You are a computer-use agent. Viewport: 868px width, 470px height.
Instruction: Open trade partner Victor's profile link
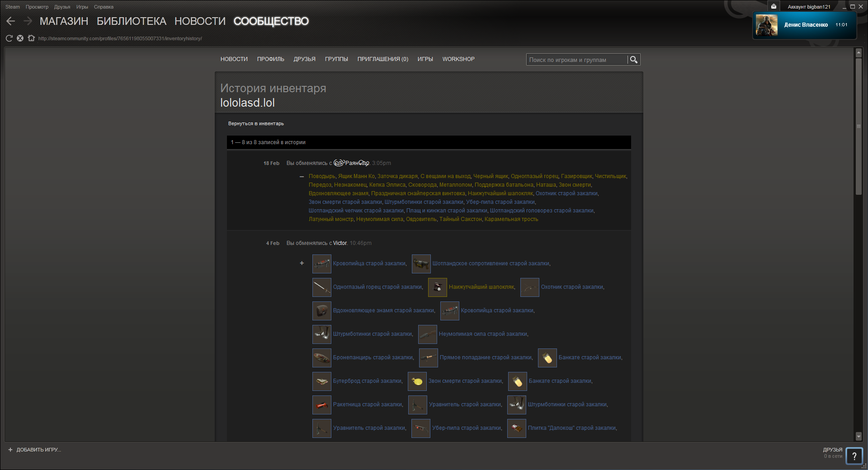[340, 243]
